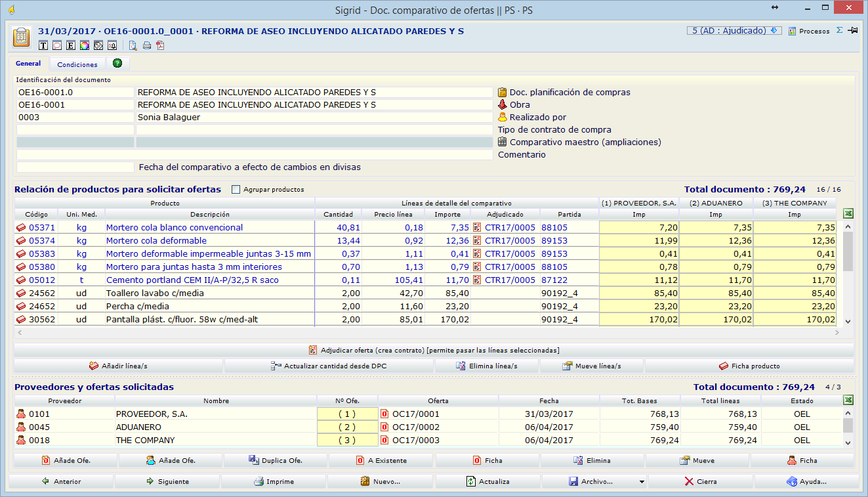Screen dimensions: 868x497
Task: Select product Mortero cola blanco convencional
Action: point(175,227)
